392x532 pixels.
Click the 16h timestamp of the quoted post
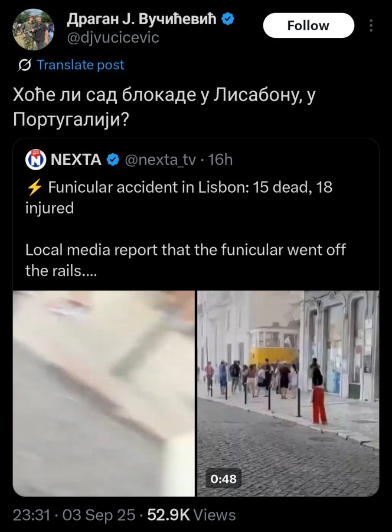tap(220, 160)
